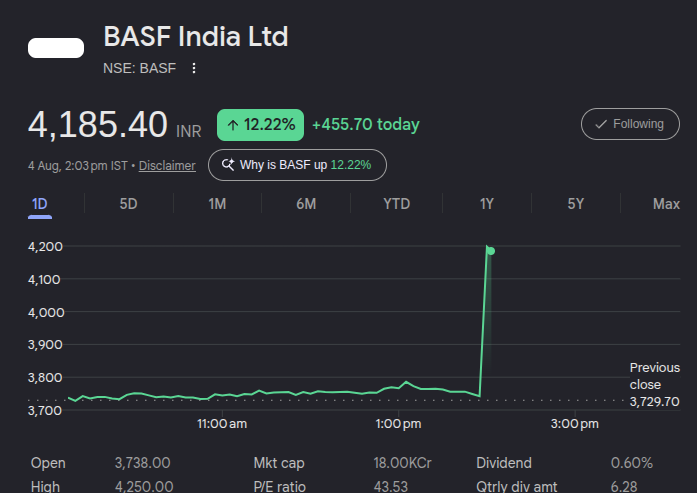Click the NSE: BASF ticker label
Screen dimensions: 697x493
[x=140, y=68]
